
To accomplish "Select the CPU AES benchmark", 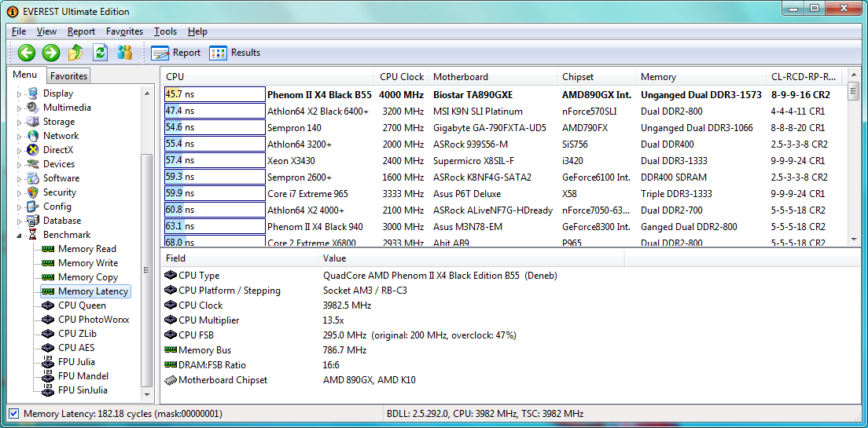I will tap(76, 348).
